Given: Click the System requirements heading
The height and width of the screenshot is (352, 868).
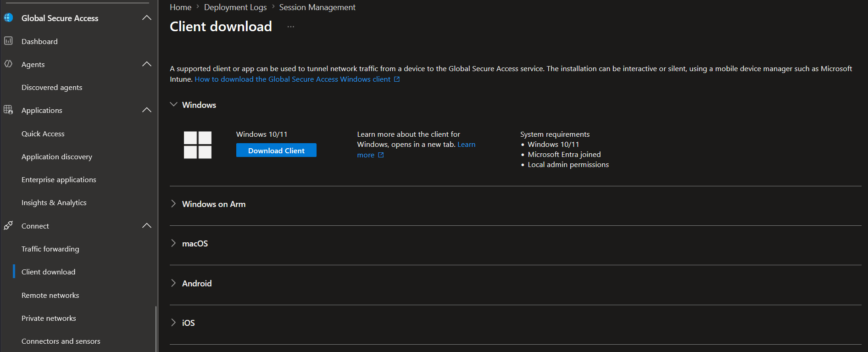Looking at the screenshot, I should coord(555,134).
